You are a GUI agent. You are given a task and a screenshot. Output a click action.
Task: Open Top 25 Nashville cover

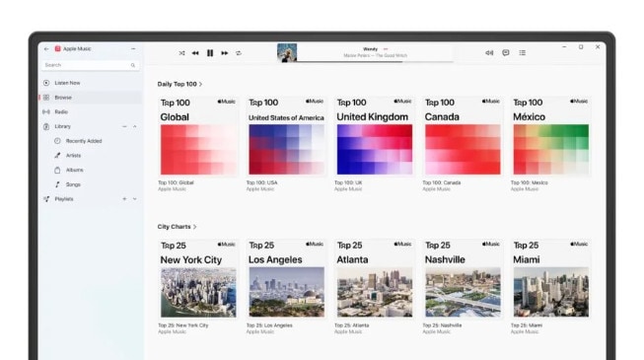463,279
